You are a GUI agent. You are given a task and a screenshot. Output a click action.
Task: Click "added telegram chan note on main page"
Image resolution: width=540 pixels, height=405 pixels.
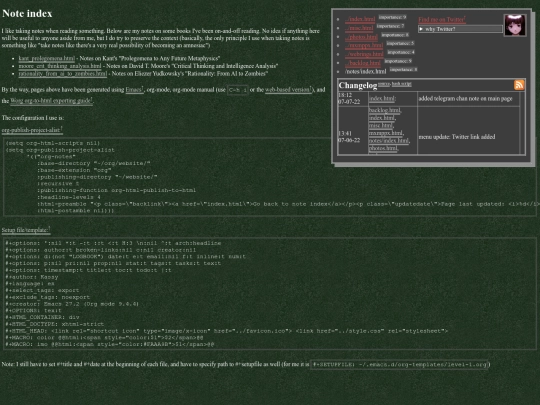[x=466, y=98]
